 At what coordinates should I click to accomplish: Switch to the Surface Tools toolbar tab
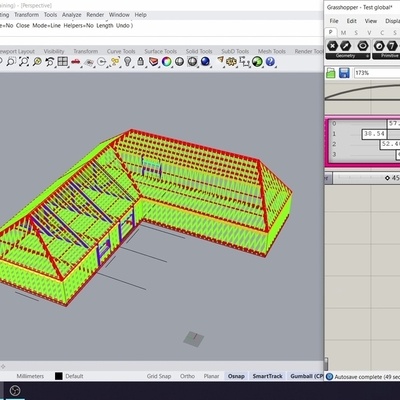coord(160,51)
